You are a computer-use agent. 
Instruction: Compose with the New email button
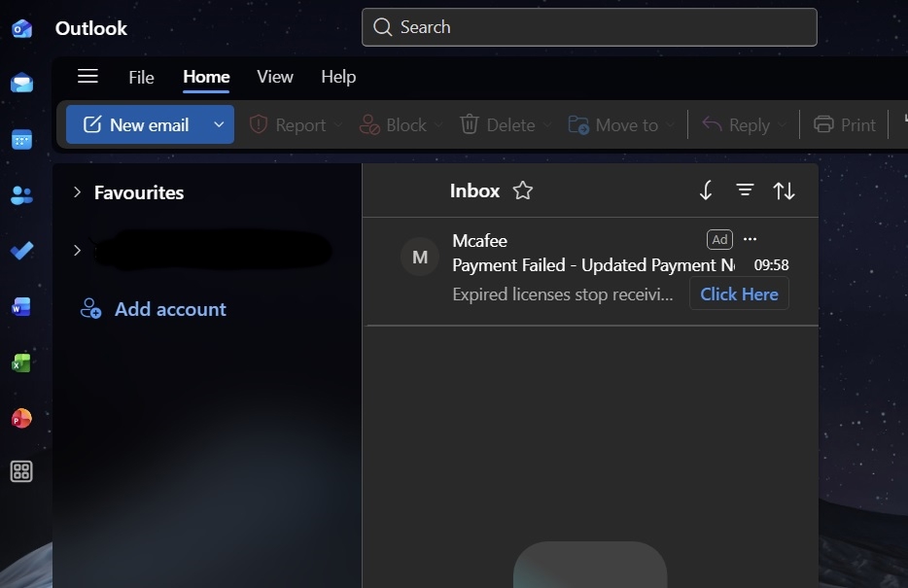135,124
